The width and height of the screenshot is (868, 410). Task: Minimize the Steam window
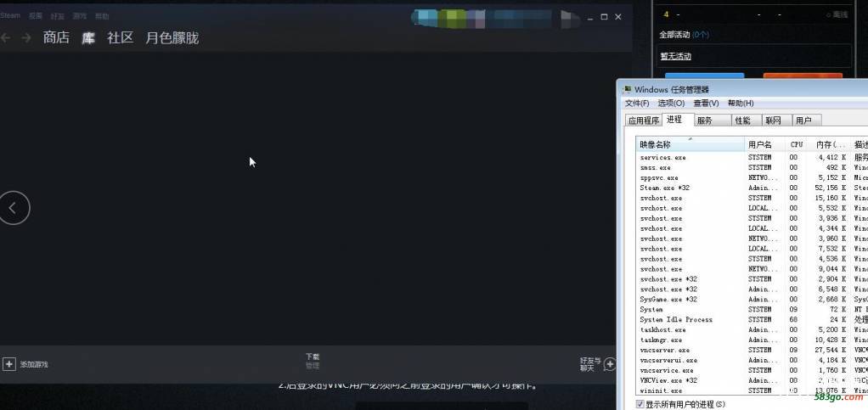click(x=590, y=17)
